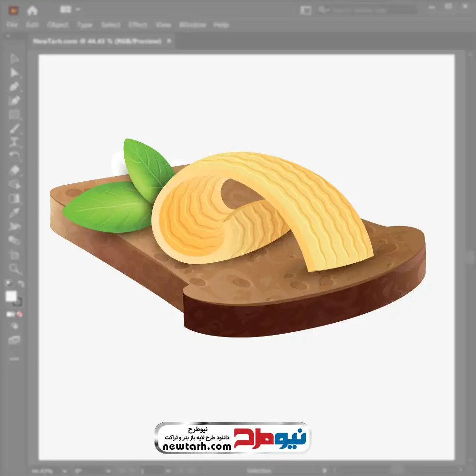Choose the Rotate tool
This screenshot has height=476, width=476.
(x=14, y=156)
